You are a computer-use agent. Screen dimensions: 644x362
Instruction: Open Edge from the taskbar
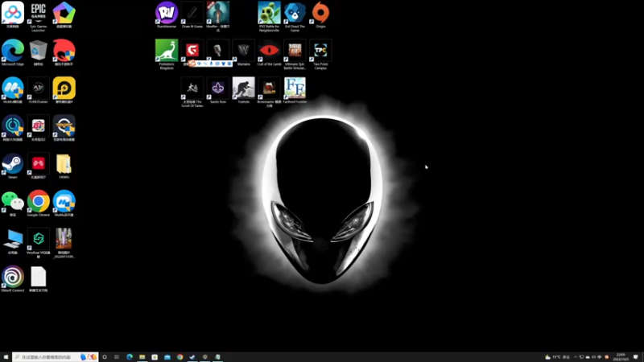click(x=130, y=357)
